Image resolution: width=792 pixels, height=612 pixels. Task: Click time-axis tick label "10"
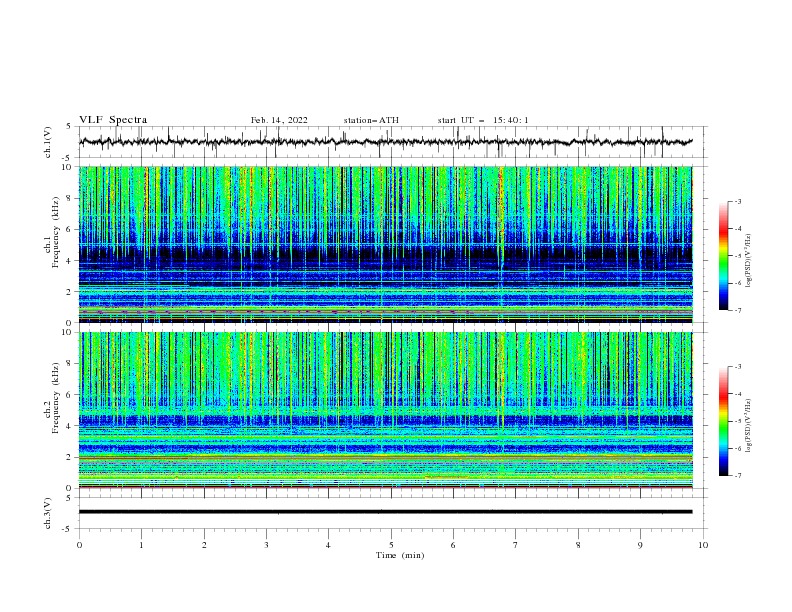click(703, 545)
